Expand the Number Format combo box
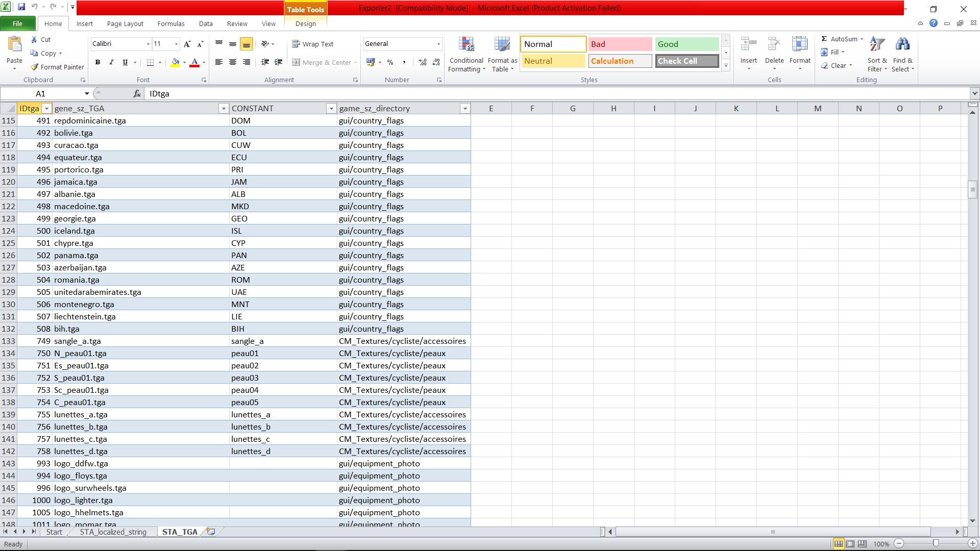 click(x=438, y=44)
